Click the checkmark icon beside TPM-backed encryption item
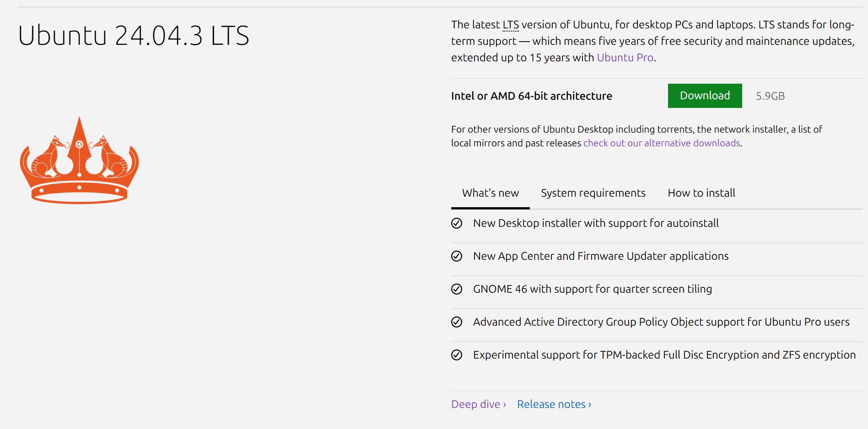 [457, 355]
